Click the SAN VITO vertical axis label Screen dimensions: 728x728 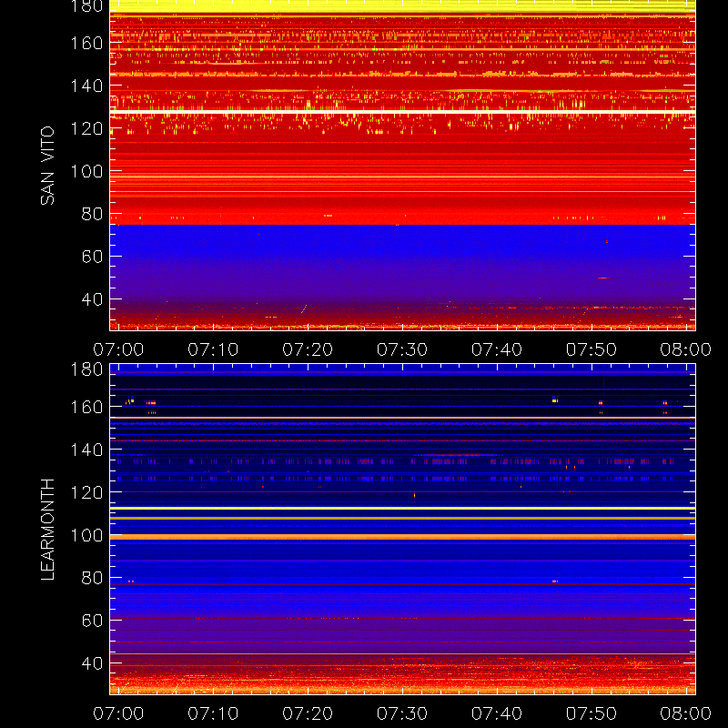click(x=47, y=166)
